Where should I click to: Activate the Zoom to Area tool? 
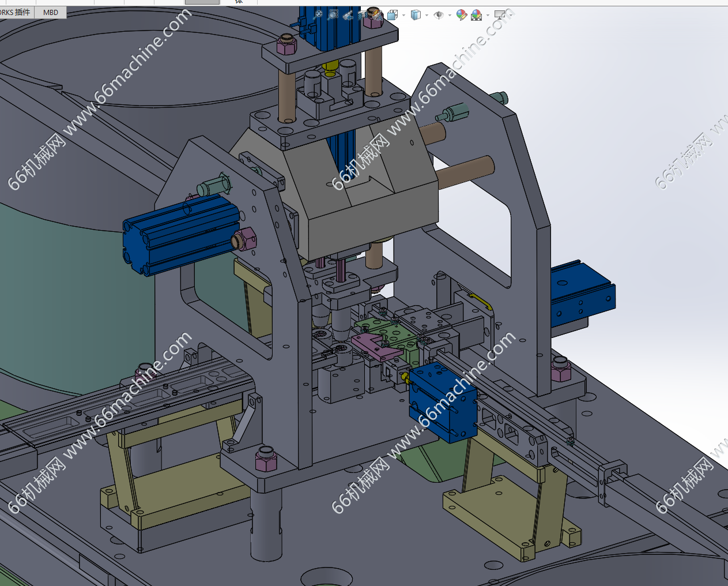coord(333,15)
